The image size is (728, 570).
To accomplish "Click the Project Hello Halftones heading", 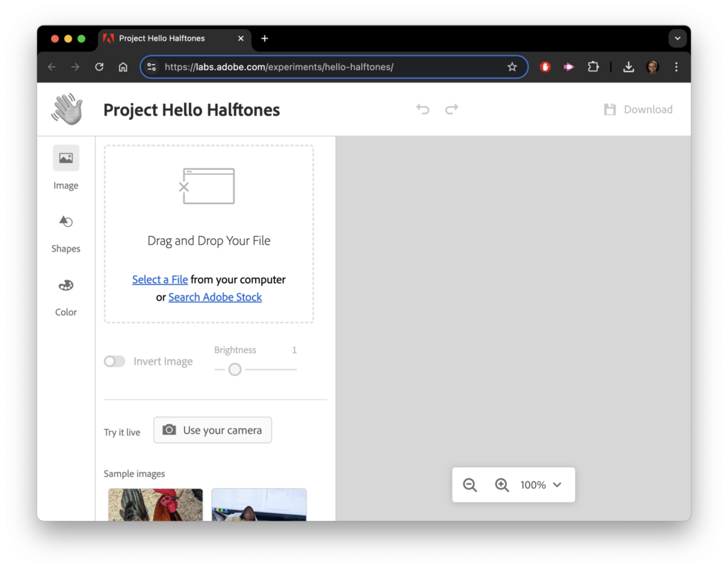I will pyautogui.click(x=191, y=110).
